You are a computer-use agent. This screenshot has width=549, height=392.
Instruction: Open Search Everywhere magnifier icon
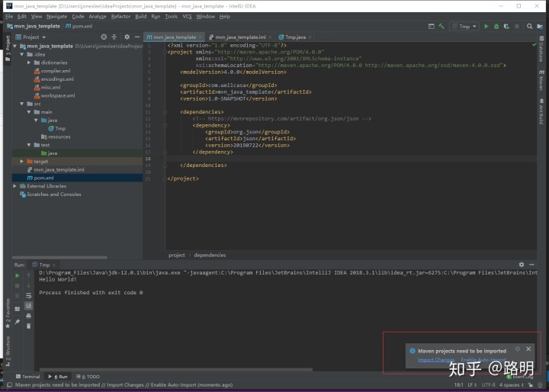click(x=529, y=26)
